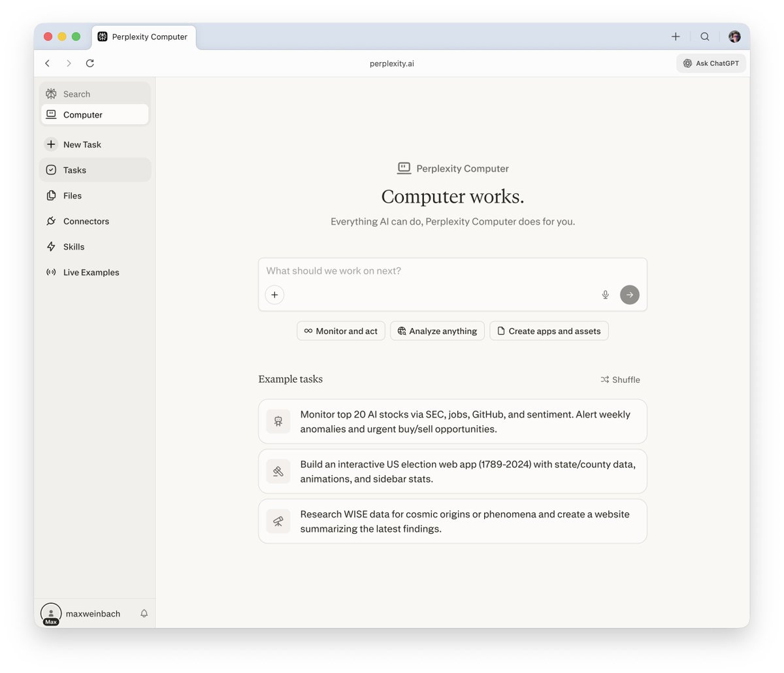Viewport: 784px width, 673px height.
Task: Focus the 'What should we work on next?' field
Action: click(x=452, y=271)
